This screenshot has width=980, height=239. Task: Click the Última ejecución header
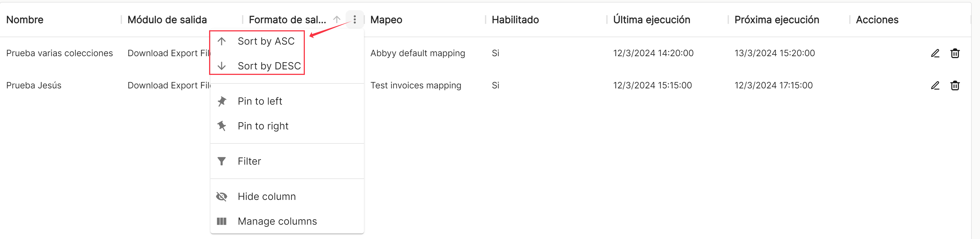tap(651, 20)
